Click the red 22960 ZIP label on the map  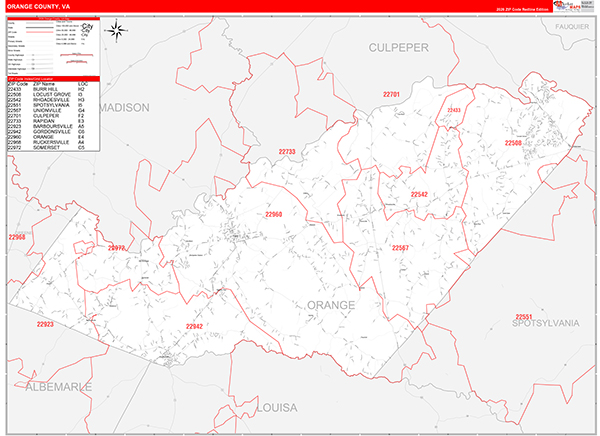tap(274, 214)
